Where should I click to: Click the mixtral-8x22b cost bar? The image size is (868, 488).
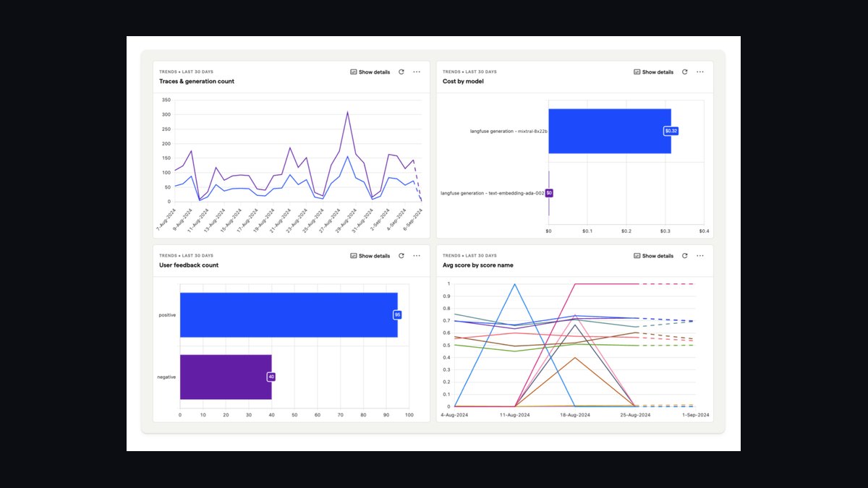click(x=610, y=131)
